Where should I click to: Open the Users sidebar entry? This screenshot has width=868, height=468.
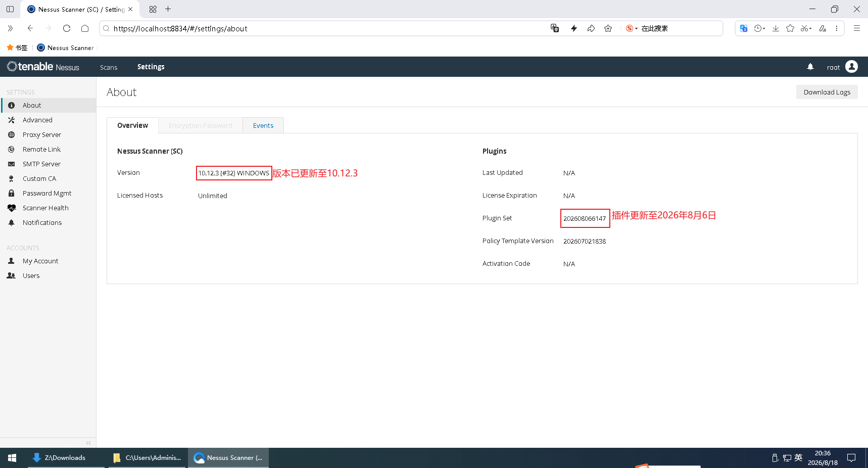[x=31, y=275]
